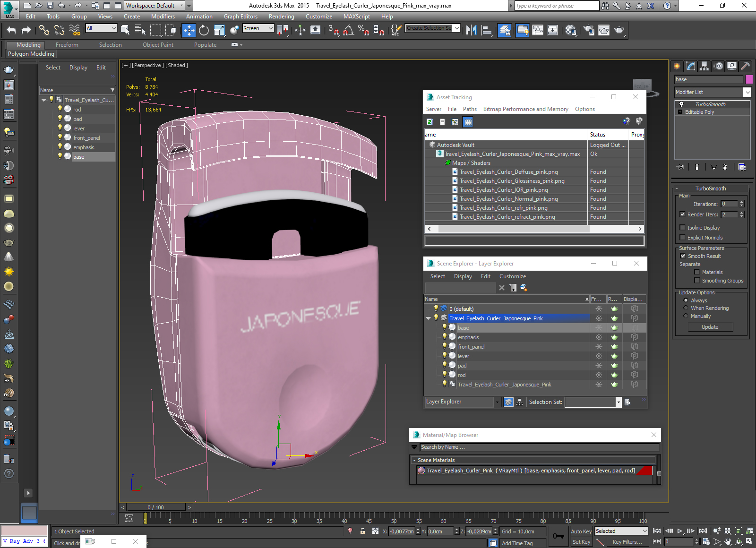Toggle the 3D Snaps button
756x548 pixels.
[x=334, y=30]
